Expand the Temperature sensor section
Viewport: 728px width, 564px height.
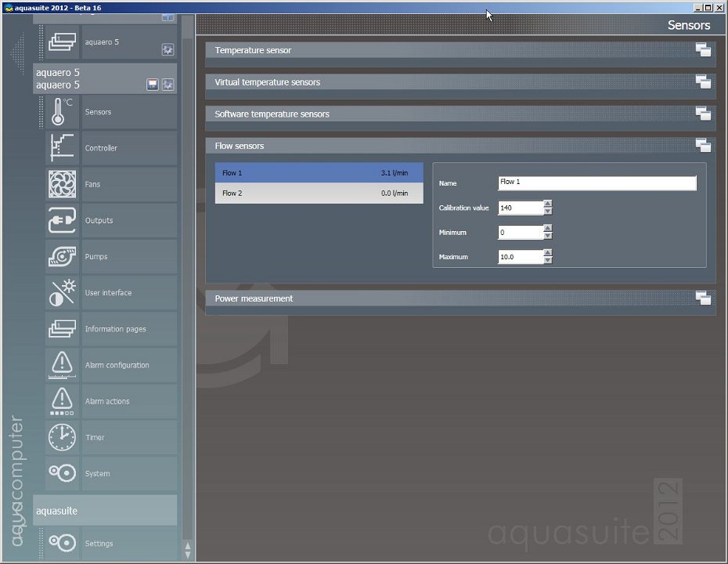[x=703, y=49]
